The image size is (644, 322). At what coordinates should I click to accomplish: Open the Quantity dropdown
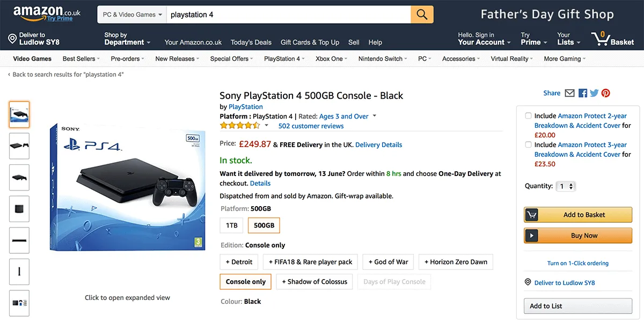tap(566, 186)
